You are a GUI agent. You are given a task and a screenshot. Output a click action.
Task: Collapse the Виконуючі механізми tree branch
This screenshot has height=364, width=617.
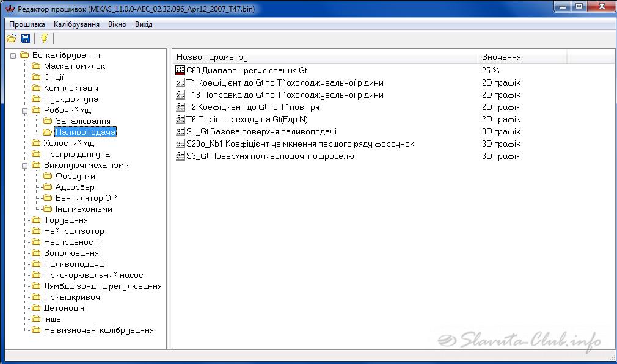tap(25, 166)
